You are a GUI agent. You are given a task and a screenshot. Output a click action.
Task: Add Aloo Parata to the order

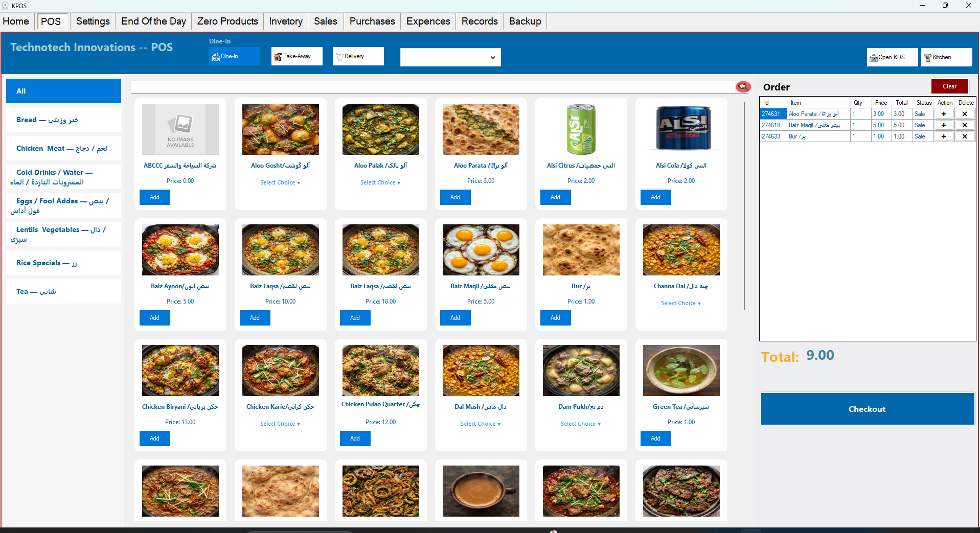coord(455,197)
